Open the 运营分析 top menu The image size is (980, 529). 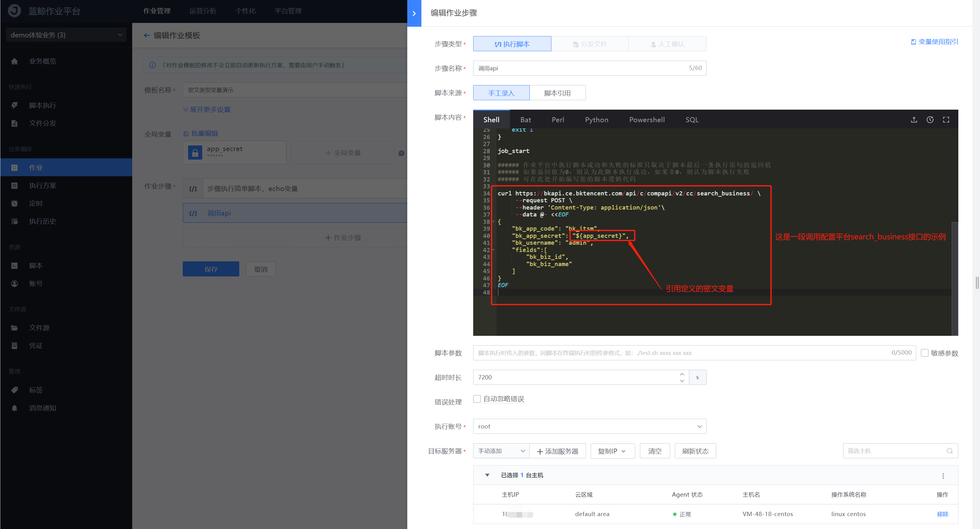[203, 11]
